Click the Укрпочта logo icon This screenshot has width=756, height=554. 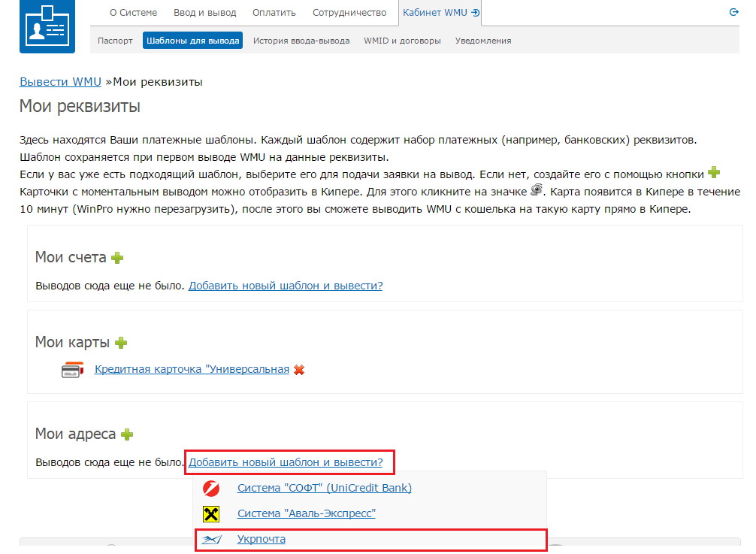pos(211,540)
